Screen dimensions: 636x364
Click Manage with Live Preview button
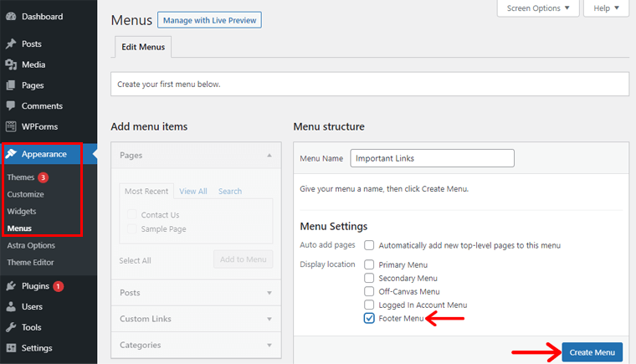[x=209, y=19]
